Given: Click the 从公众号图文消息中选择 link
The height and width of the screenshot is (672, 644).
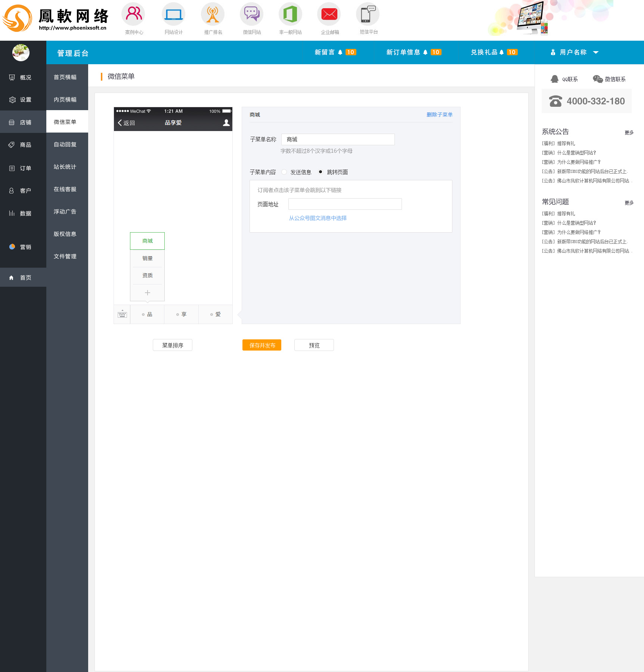Looking at the screenshot, I should pyautogui.click(x=318, y=218).
